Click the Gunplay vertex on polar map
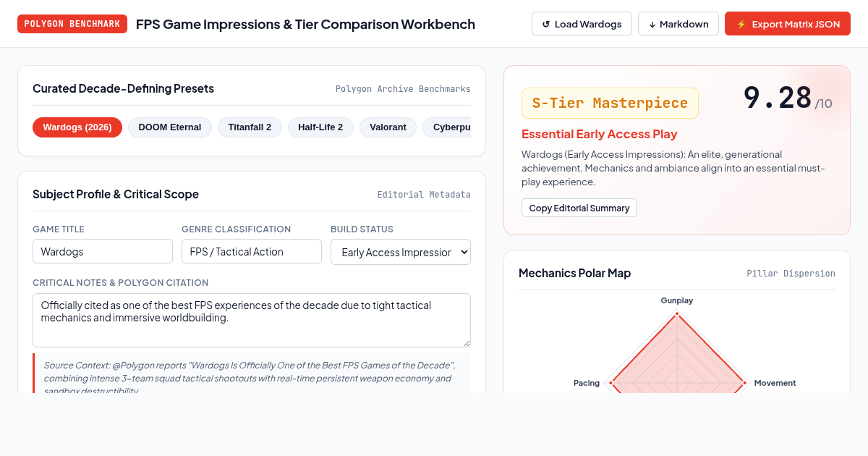Image resolution: width=868 pixels, height=456 pixels. pos(677,314)
